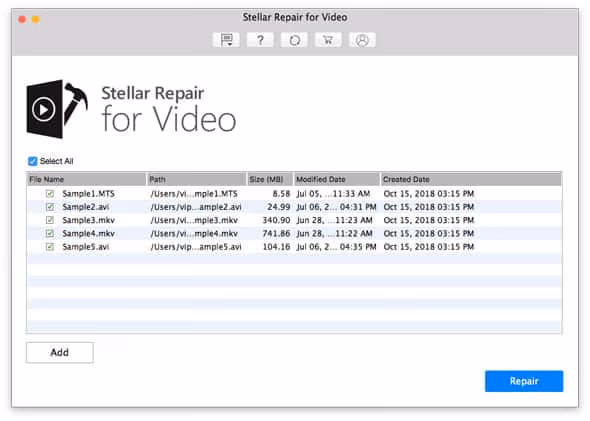
Task: Open the shopping cart buy icon
Action: [328, 40]
